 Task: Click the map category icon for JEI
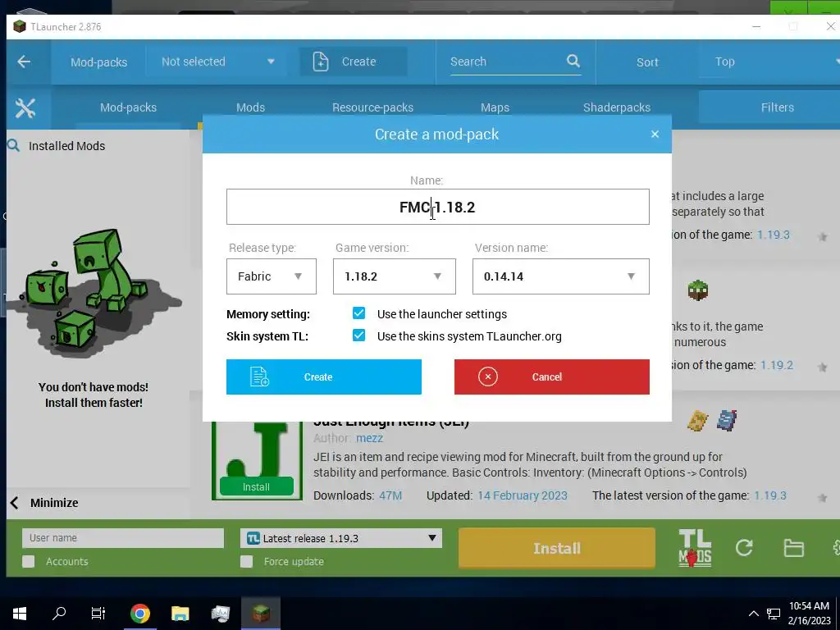tap(697, 421)
